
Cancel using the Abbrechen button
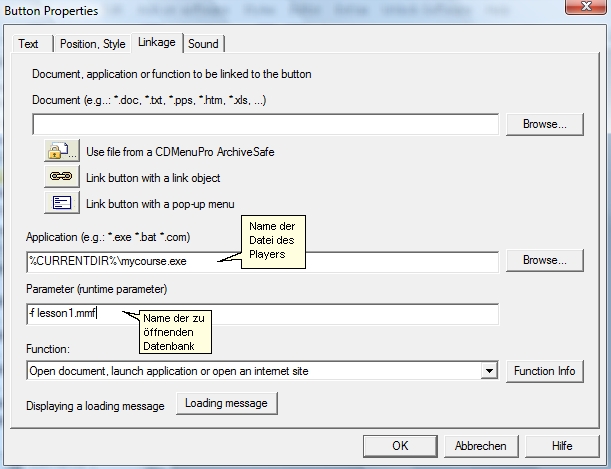(x=481, y=446)
